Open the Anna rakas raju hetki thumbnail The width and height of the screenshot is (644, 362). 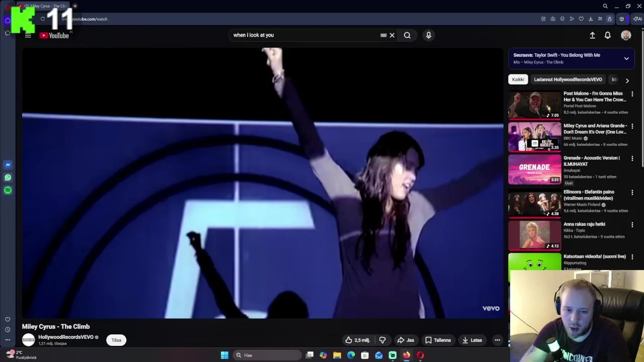tap(534, 235)
